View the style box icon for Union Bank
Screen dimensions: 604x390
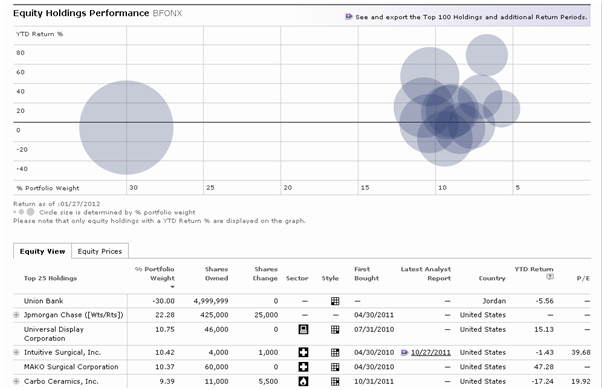coord(335,301)
